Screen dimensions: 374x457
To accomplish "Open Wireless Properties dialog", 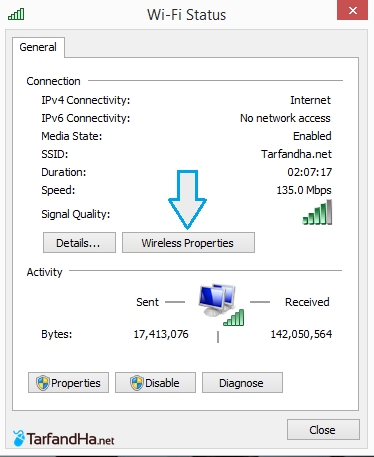I will pos(188,243).
